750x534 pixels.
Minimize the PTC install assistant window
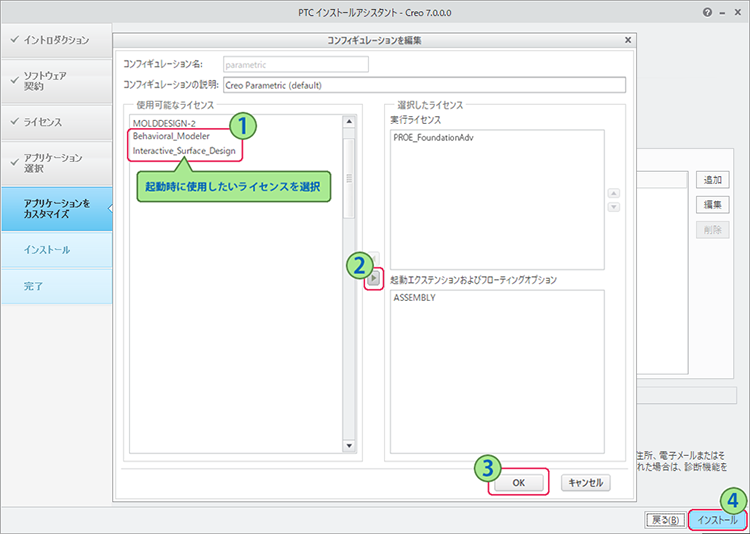tap(722, 13)
